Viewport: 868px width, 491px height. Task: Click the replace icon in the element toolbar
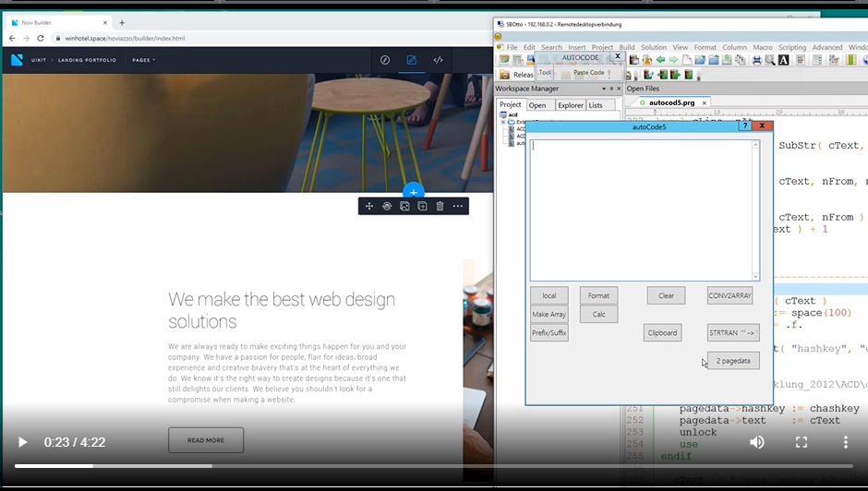(387, 207)
